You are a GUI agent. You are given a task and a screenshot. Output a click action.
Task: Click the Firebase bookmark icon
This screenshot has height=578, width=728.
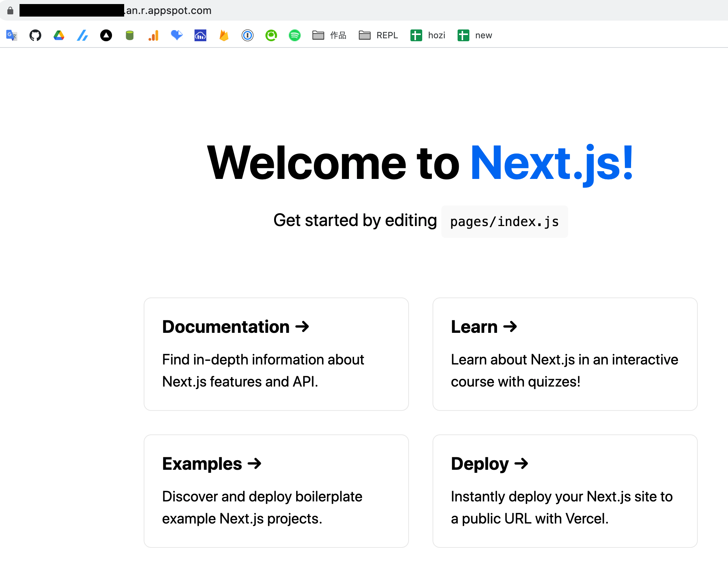[224, 35]
